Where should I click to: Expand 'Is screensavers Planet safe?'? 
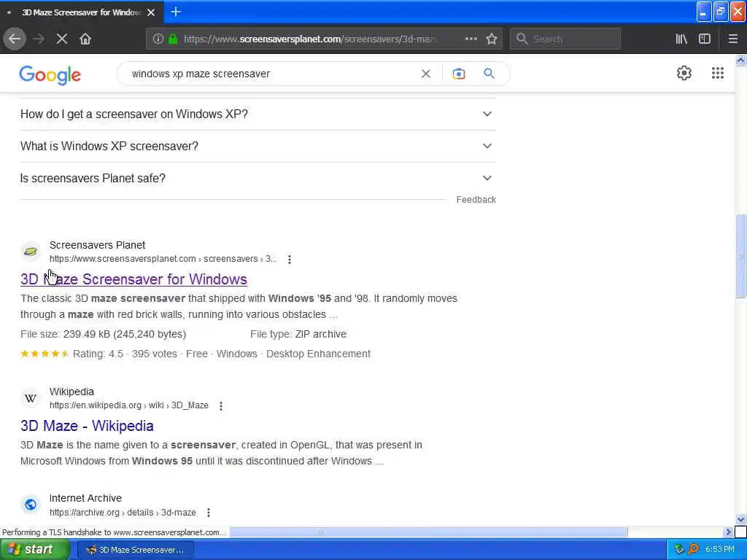coord(258,178)
